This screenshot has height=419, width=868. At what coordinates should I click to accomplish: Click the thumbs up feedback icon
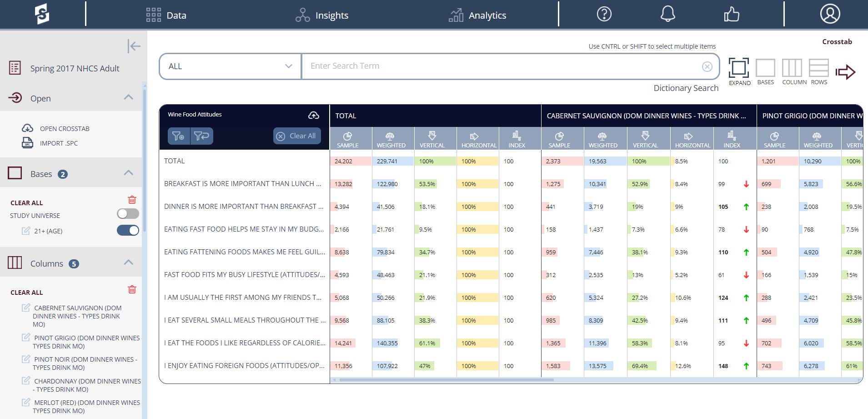(731, 15)
